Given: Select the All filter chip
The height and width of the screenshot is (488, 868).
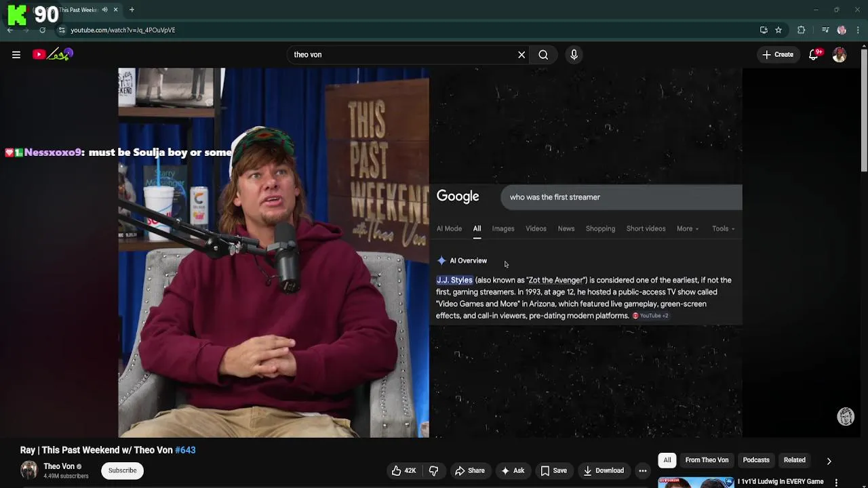Looking at the screenshot, I should [667, 460].
